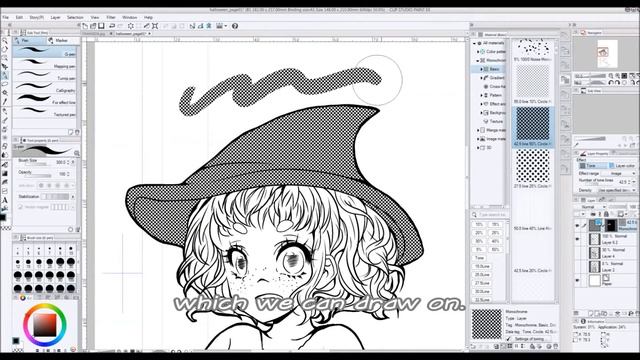This screenshot has height=360, width=640.
Task: Click the New file toolbar icon
Action: [x=85, y=26]
